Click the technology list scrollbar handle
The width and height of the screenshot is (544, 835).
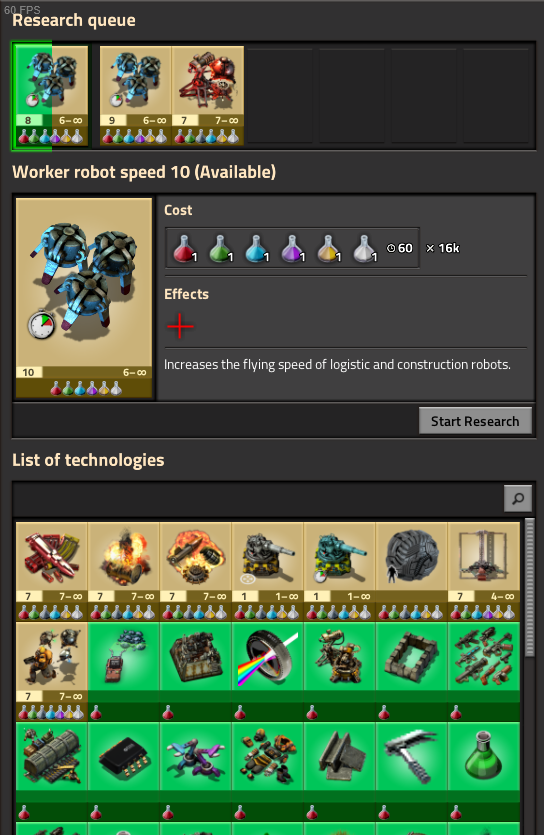529,587
